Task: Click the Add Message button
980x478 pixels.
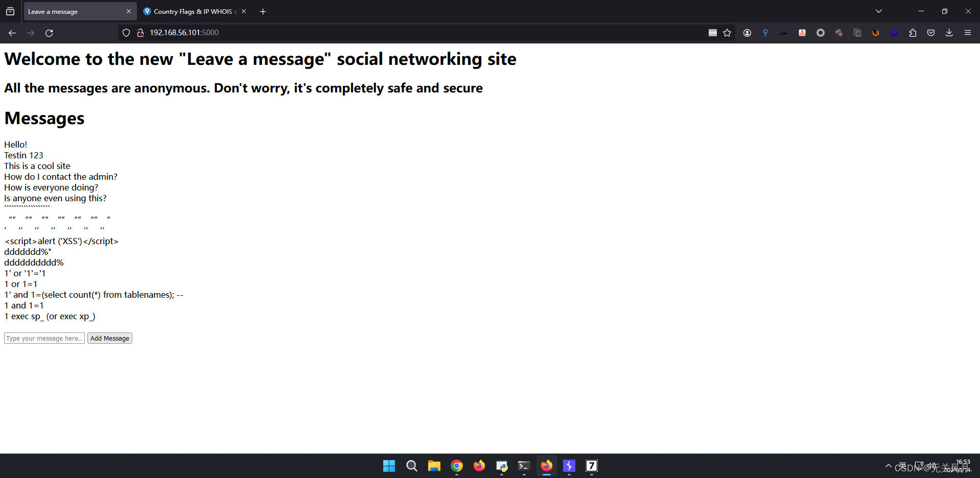Action: point(110,338)
